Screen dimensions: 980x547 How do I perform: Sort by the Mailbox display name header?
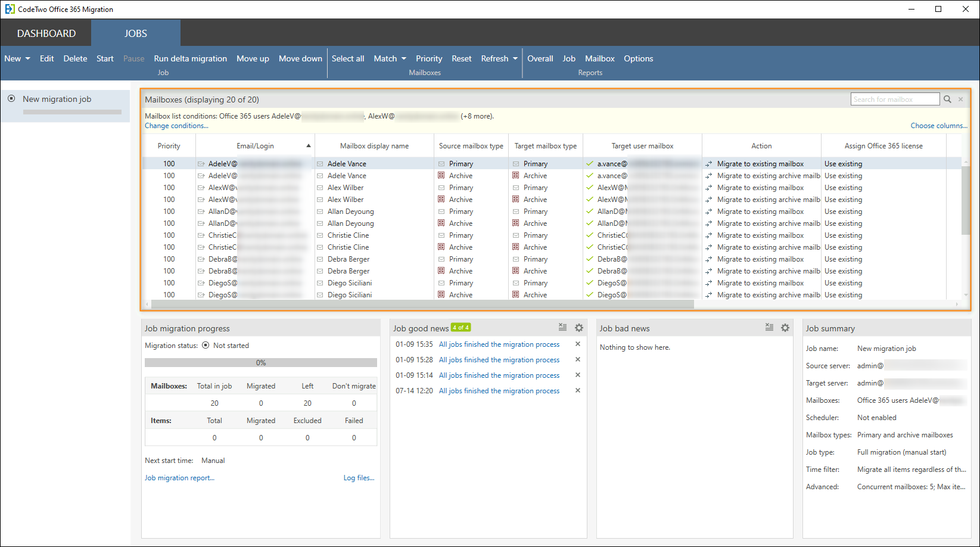[374, 146]
